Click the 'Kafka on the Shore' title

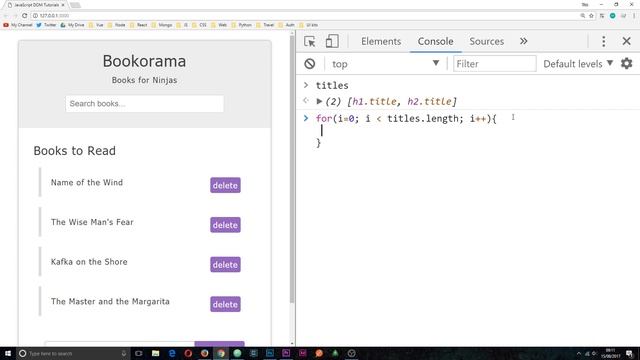tap(89, 262)
